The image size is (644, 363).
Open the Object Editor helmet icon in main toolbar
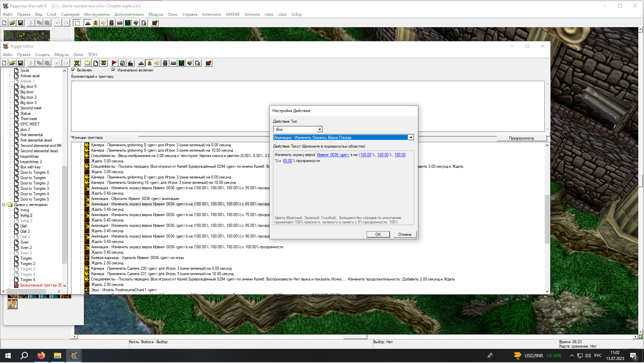pyautogui.click(x=111, y=23)
